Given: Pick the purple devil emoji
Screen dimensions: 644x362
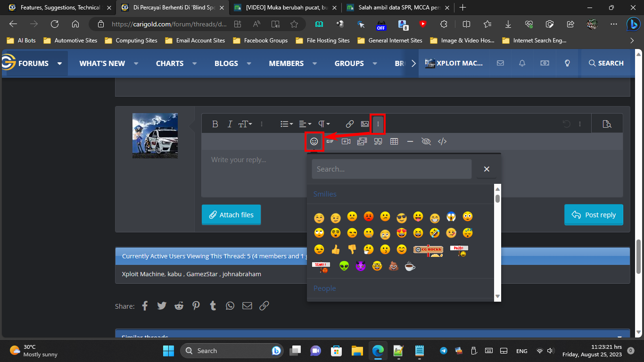Looking at the screenshot, I should 361,266.
